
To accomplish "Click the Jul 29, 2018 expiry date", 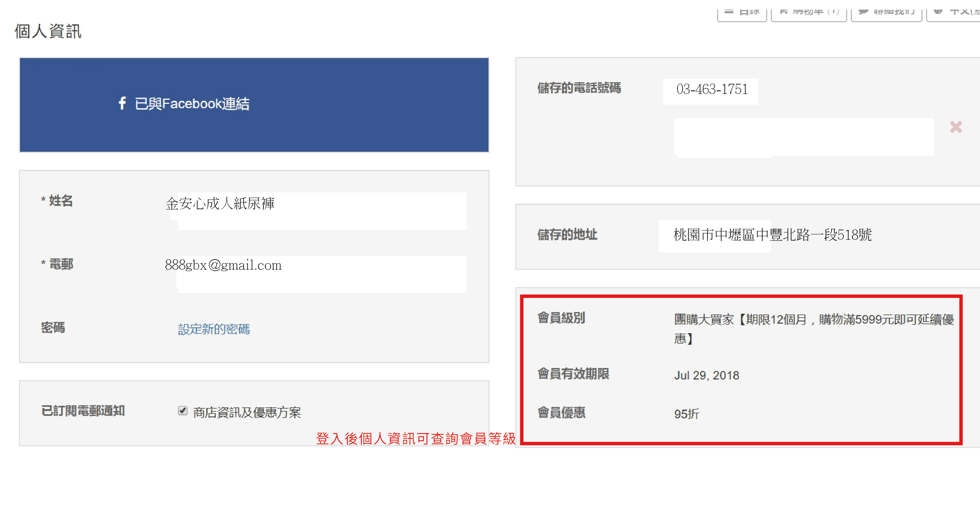I will (x=706, y=375).
